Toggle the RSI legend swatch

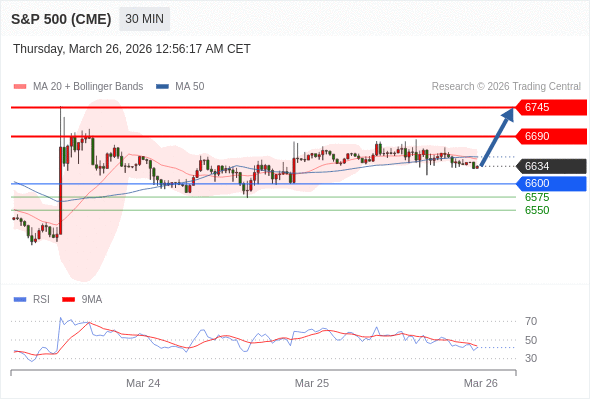pyautogui.click(x=20, y=300)
